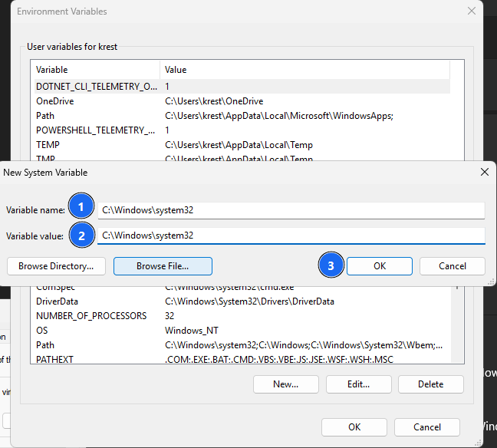Click Edit... below system variables list
This screenshot has height=448, width=497.
pyautogui.click(x=358, y=384)
